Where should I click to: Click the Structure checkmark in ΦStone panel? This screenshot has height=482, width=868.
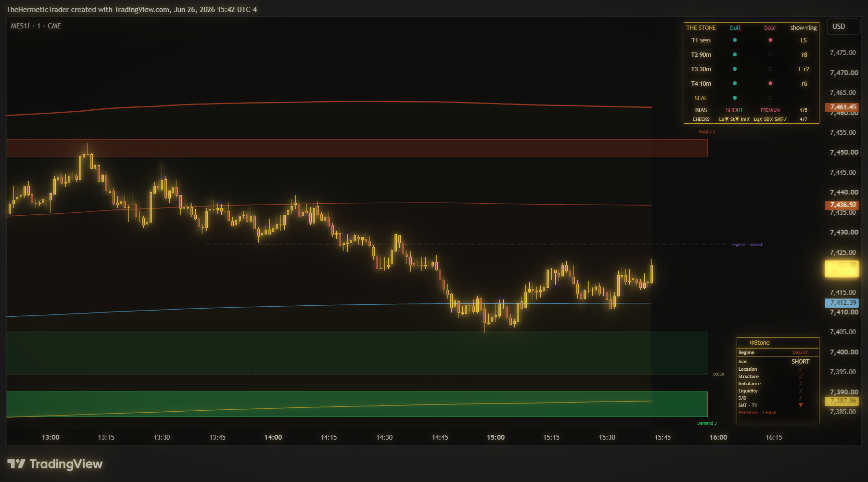coord(801,376)
